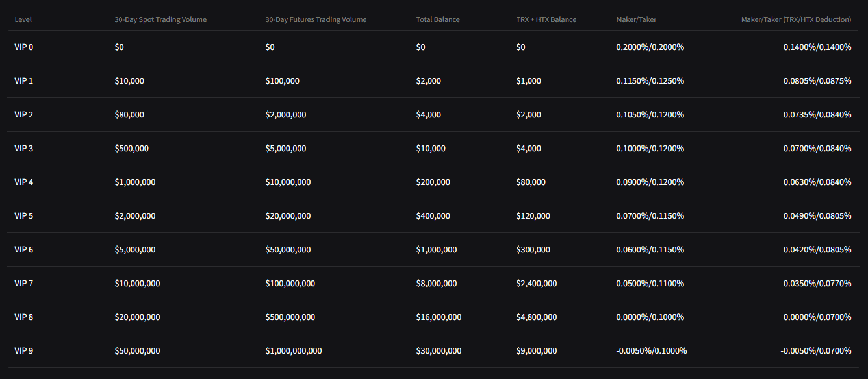Click the Maker/Taker column header

pyautogui.click(x=635, y=19)
